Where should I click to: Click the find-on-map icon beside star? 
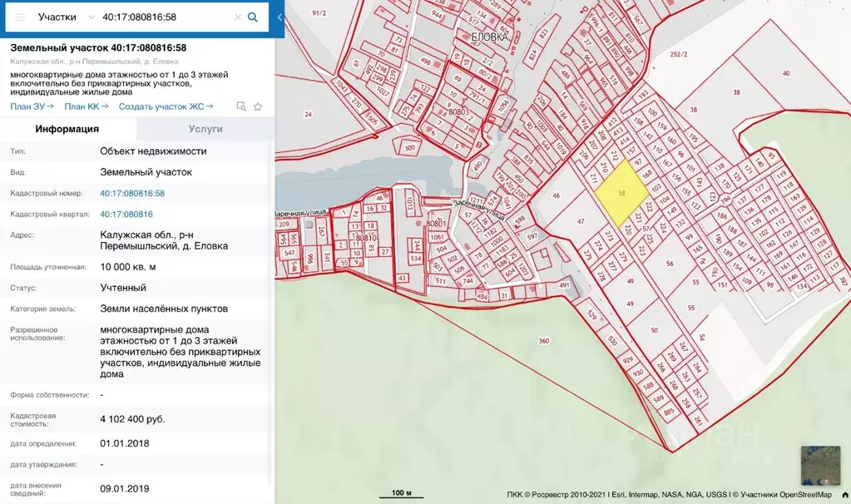click(241, 106)
